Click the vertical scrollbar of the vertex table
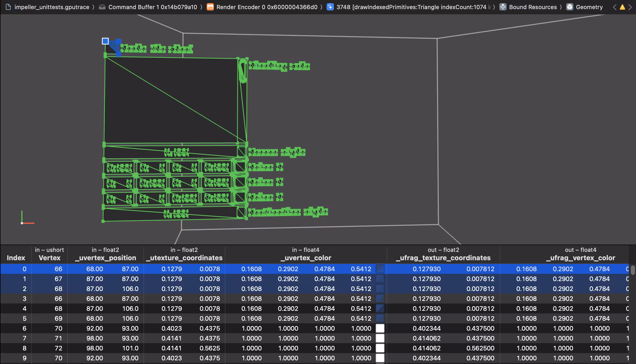Screen dimensions: 636x364 click(x=633, y=270)
